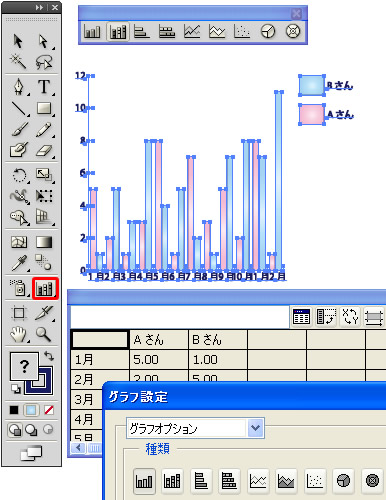This screenshot has width=386, height=500.
Task: Click the data entry text field
Action: click(180, 317)
